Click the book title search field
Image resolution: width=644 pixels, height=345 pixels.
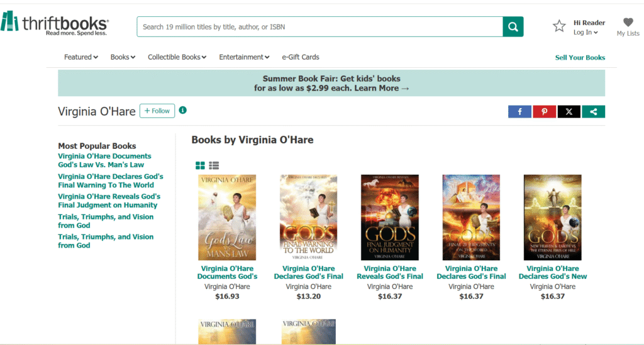point(319,27)
